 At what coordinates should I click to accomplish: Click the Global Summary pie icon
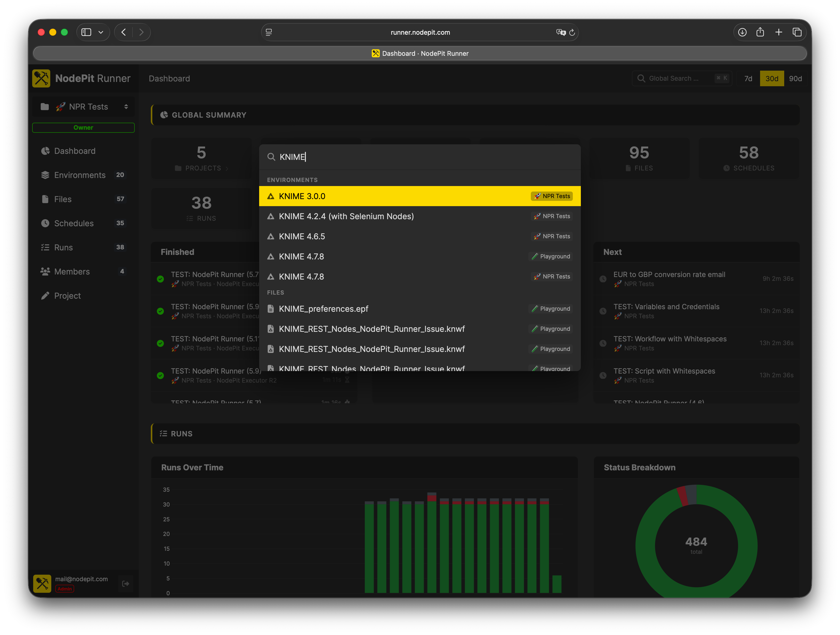(x=164, y=115)
